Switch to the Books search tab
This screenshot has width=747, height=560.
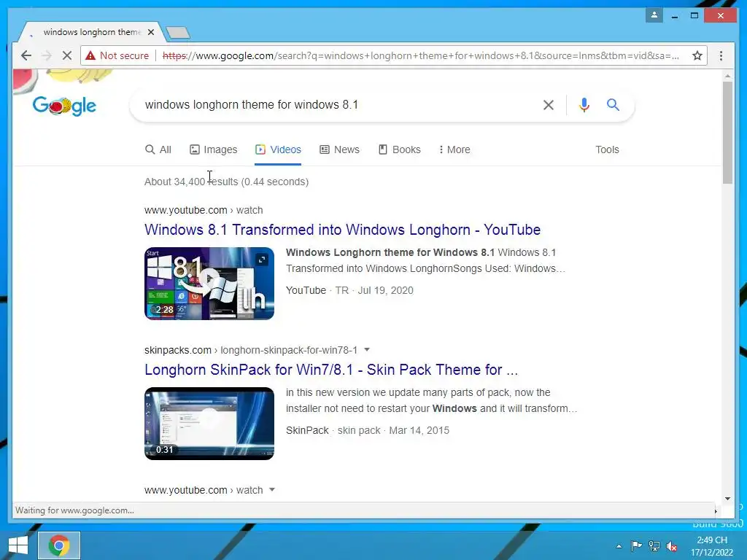(400, 149)
